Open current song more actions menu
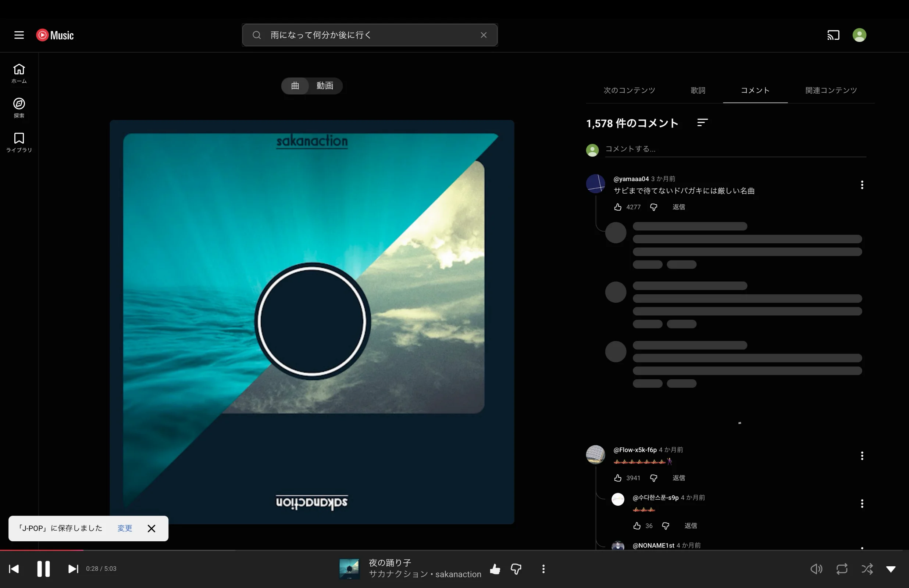 click(x=543, y=569)
